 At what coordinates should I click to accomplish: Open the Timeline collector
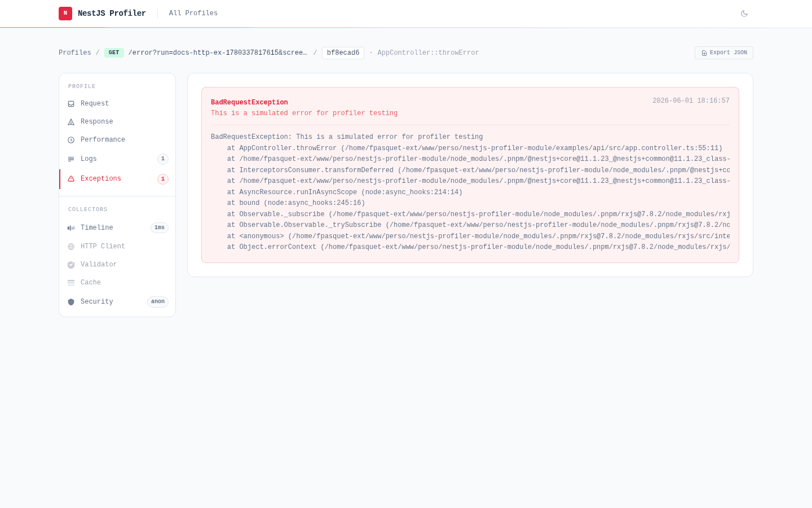117,227
